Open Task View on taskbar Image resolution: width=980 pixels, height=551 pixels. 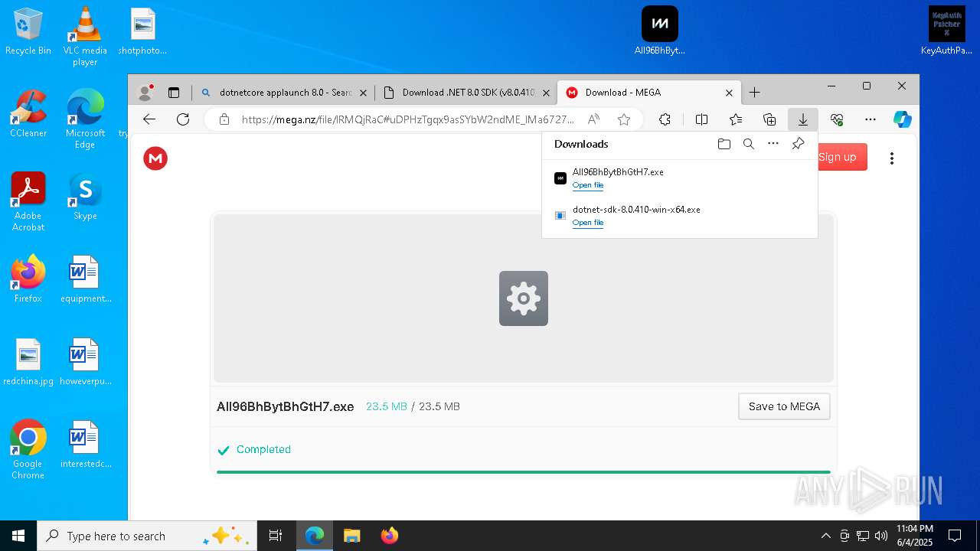click(276, 536)
